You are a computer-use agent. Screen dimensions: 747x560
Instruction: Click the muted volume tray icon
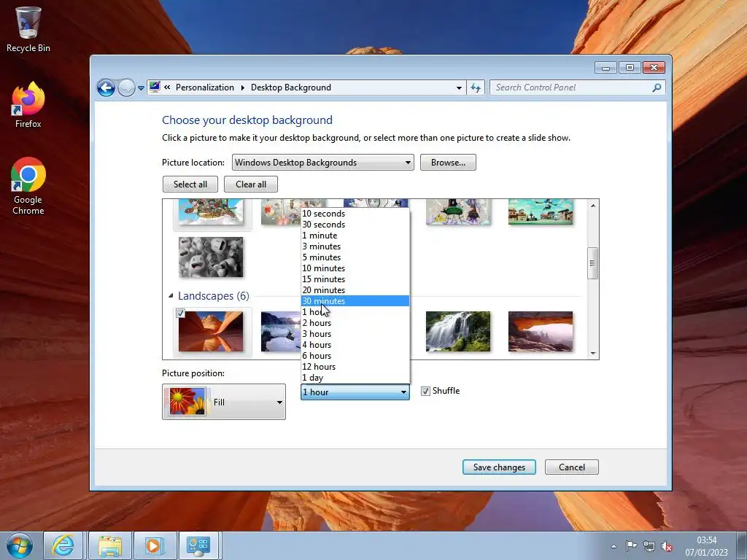coord(667,546)
